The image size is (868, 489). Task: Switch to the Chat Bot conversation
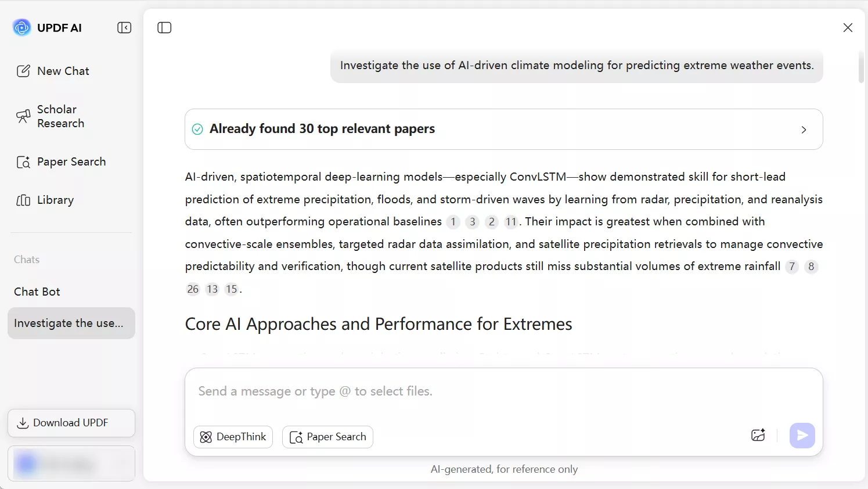click(37, 292)
